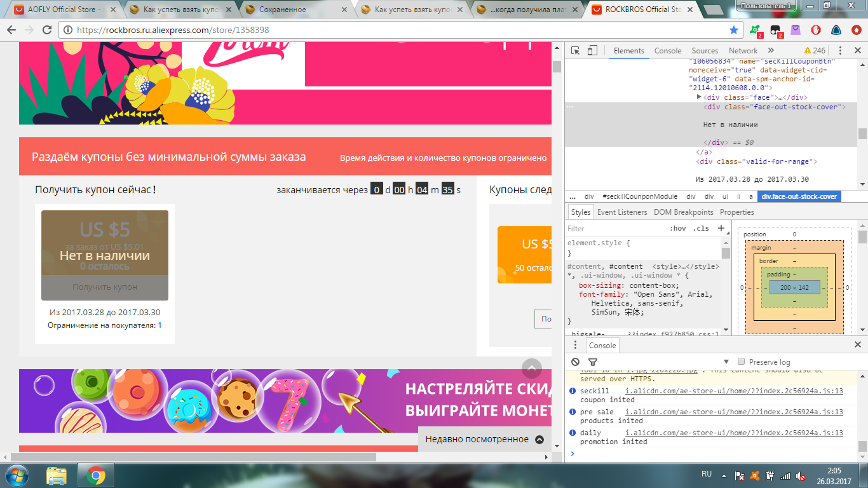
Task: Reload the page with the refresh icon
Action: coord(47,30)
